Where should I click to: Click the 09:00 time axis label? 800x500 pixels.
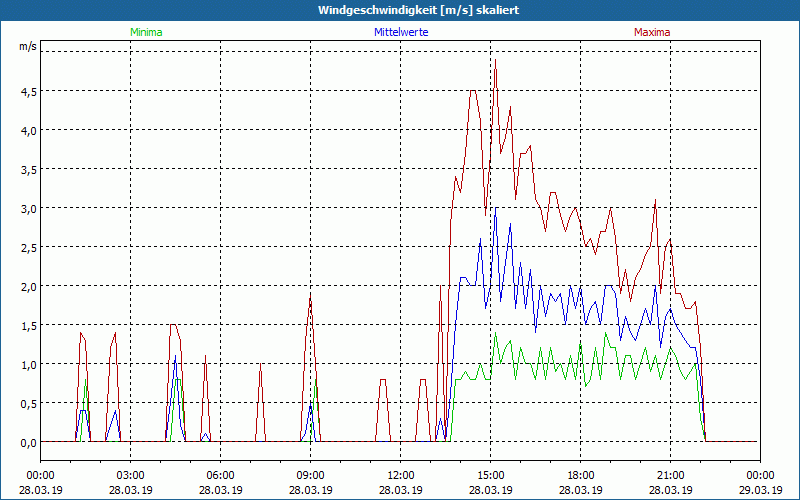pos(310,475)
